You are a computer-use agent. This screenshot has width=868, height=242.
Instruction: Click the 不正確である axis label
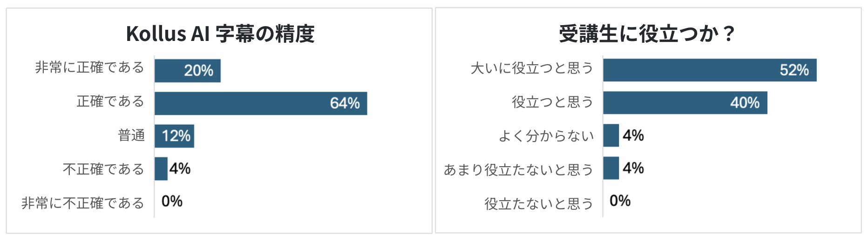(x=103, y=169)
